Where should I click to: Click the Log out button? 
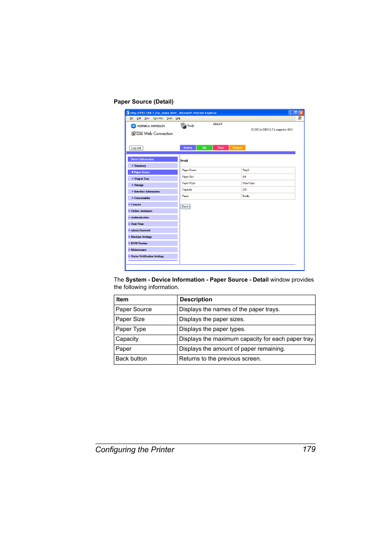click(136, 148)
